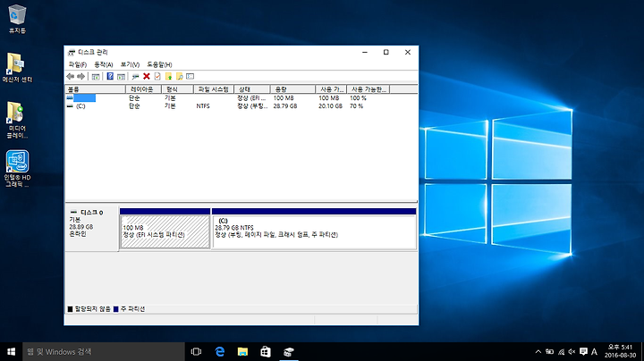Launch Microsoft Edge from the taskbar
The width and height of the screenshot is (644, 361).
tap(220, 351)
